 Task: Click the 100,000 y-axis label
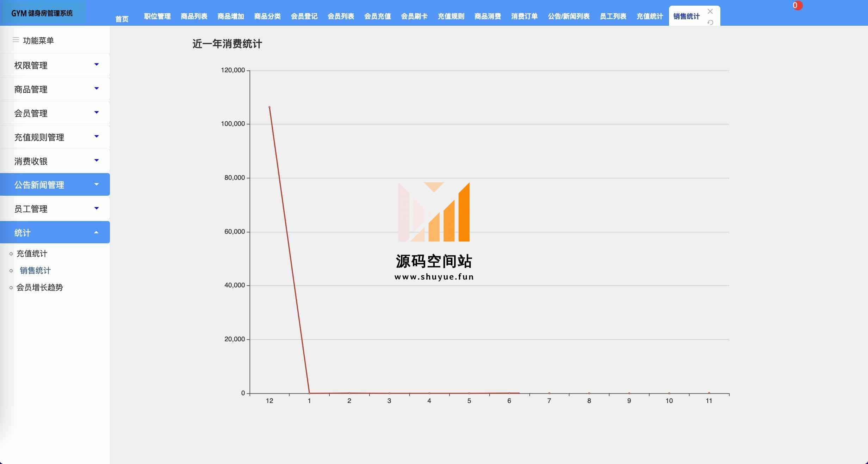(x=233, y=124)
